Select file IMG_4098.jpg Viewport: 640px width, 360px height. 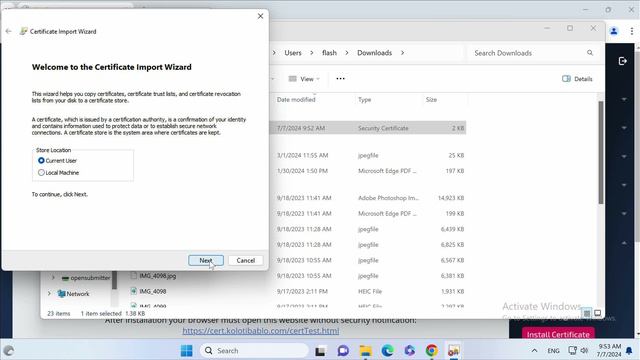[158, 276]
